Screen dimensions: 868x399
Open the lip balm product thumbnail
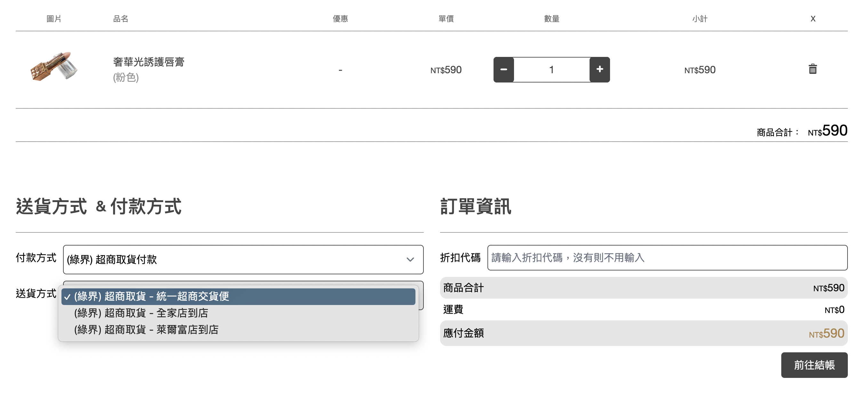(54, 66)
